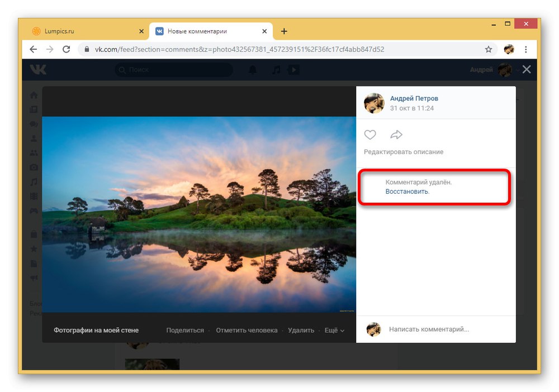This screenshot has height=392, width=559.
Task: Open the VK music note icon
Action: click(276, 69)
